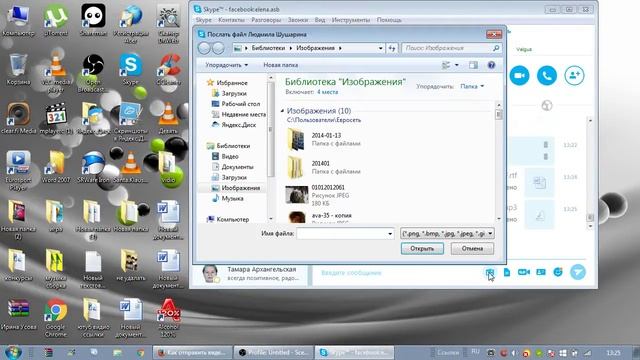Open the Звонки menu

[298, 20]
